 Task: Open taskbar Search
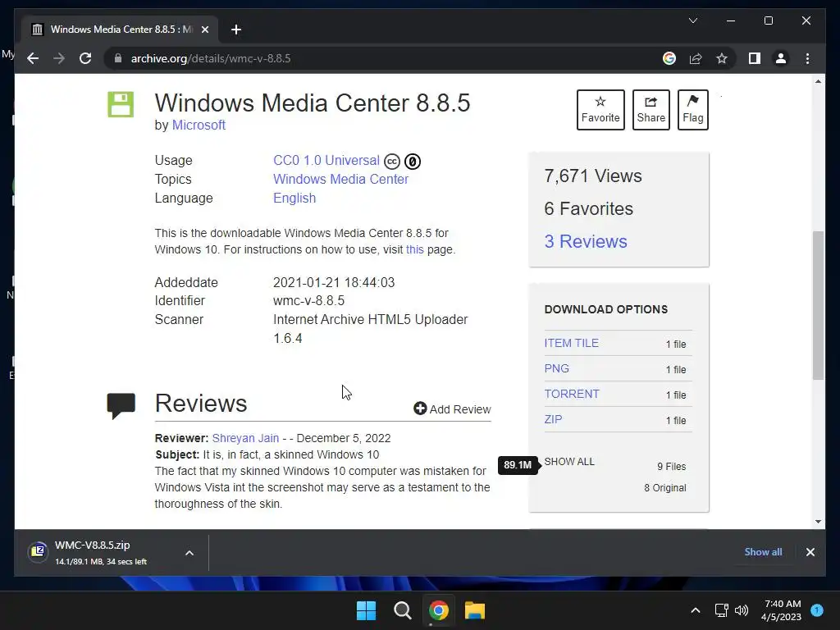pos(402,610)
